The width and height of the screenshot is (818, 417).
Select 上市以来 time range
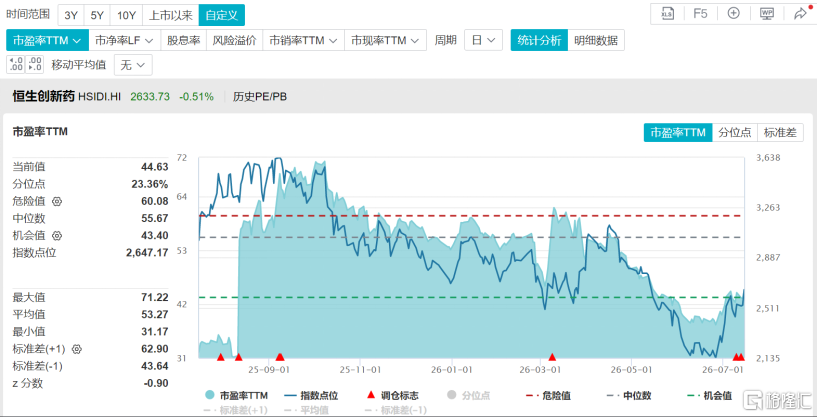(x=171, y=15)
